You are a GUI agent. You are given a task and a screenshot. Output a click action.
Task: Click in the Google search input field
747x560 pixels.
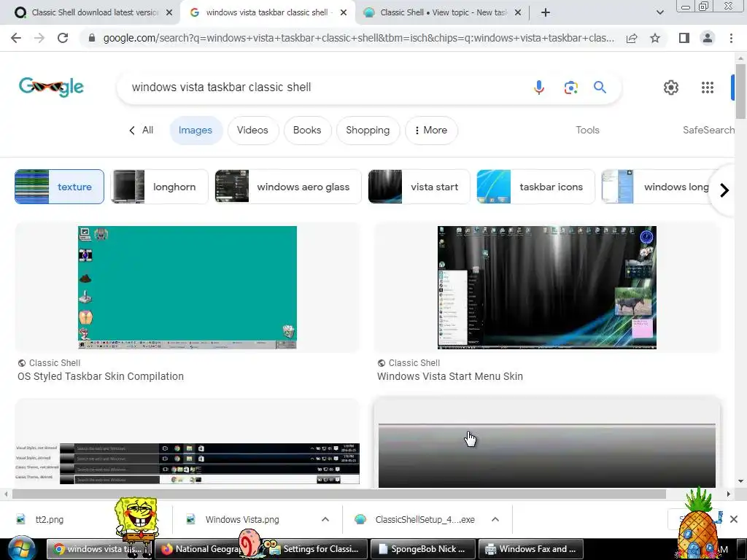pyautogui.click(x=324, y=87)
